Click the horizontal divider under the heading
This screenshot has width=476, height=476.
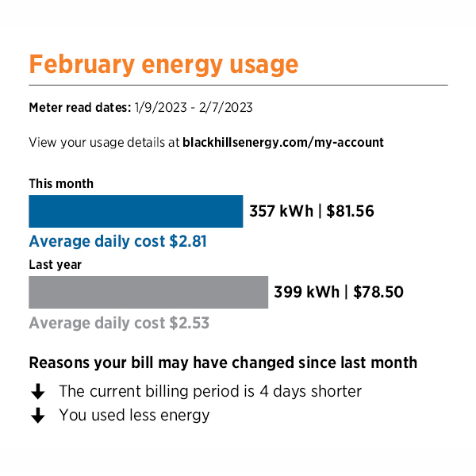point(238,86)
